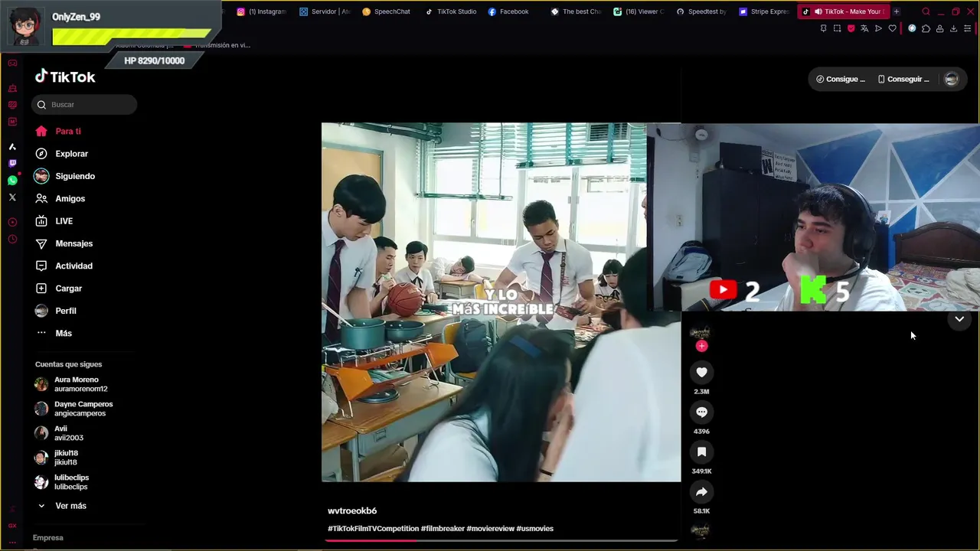Open the spinning sound disc below share
This screenshot has height=551, width=980.
(x=700, y=530)
